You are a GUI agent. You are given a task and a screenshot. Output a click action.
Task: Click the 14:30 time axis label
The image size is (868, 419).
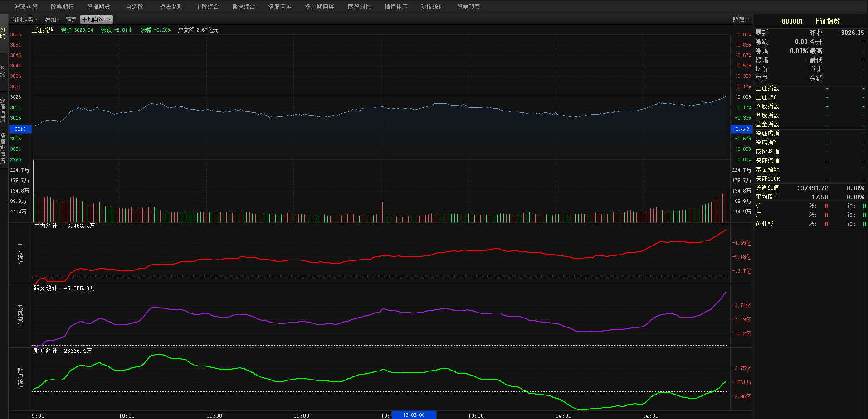(650, 415)
